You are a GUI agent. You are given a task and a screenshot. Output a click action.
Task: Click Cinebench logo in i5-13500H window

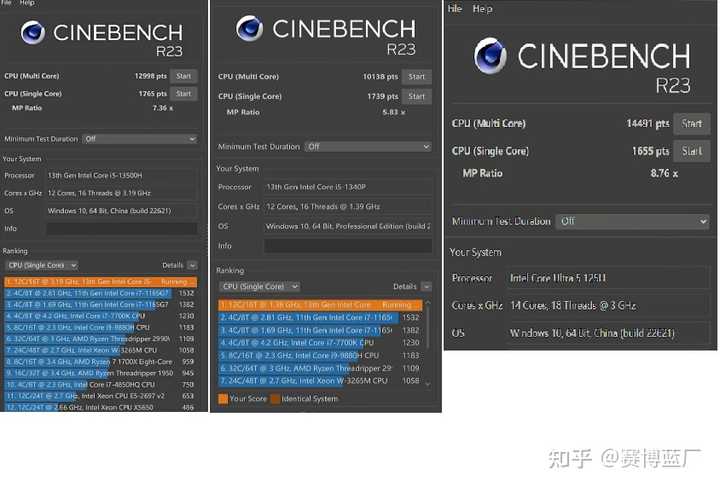pos(33,32)
